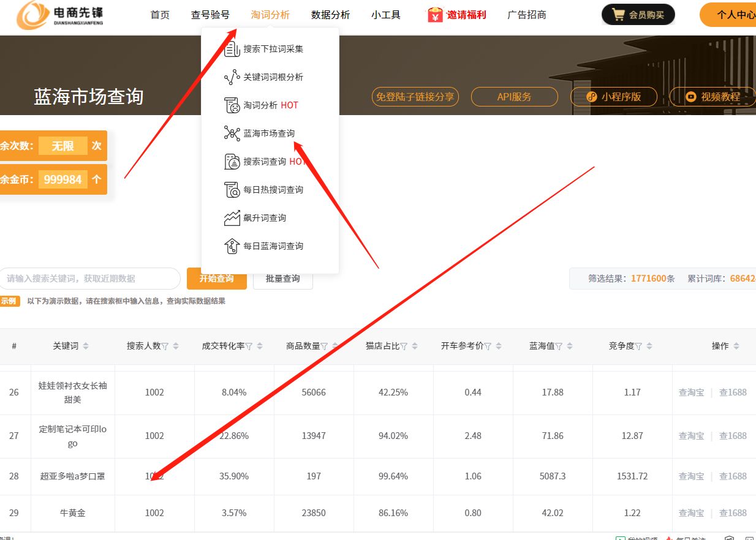This screenshot has height=540, width=756.
Task: Click 关键词词根分析 icon
Action: coord(232,77)
